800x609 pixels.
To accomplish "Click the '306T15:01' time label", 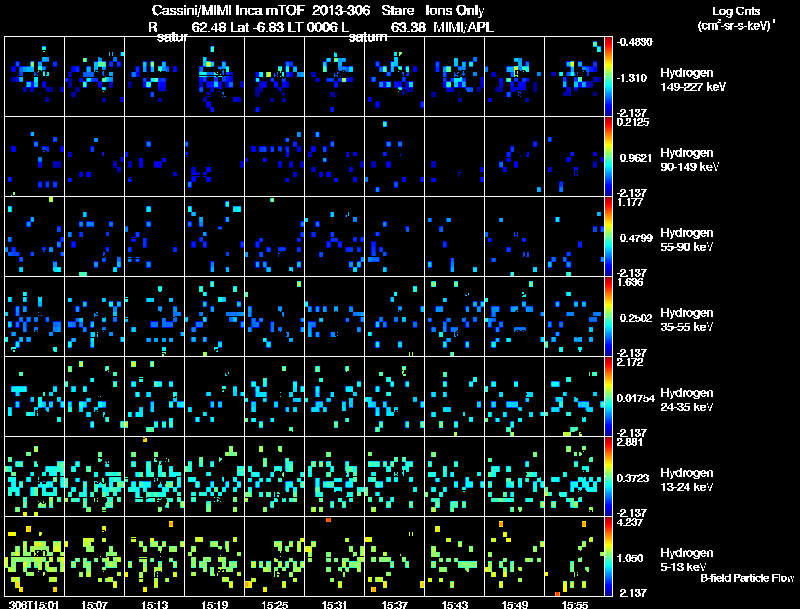I will pos(34,604).
